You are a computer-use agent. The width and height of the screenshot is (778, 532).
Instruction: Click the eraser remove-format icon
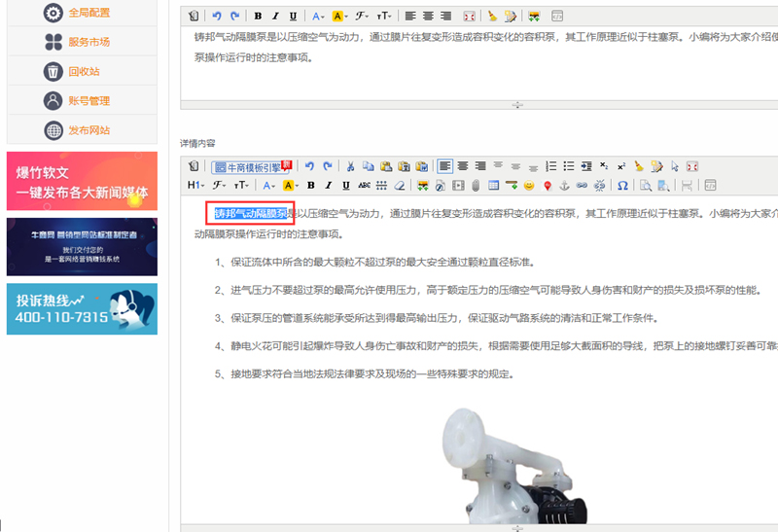pos(400,185)
